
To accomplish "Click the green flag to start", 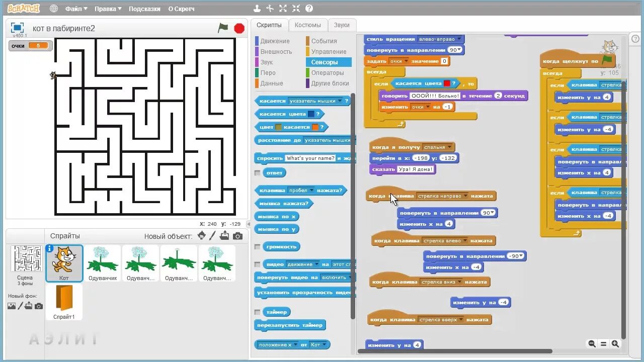I will tap(223, 28).
